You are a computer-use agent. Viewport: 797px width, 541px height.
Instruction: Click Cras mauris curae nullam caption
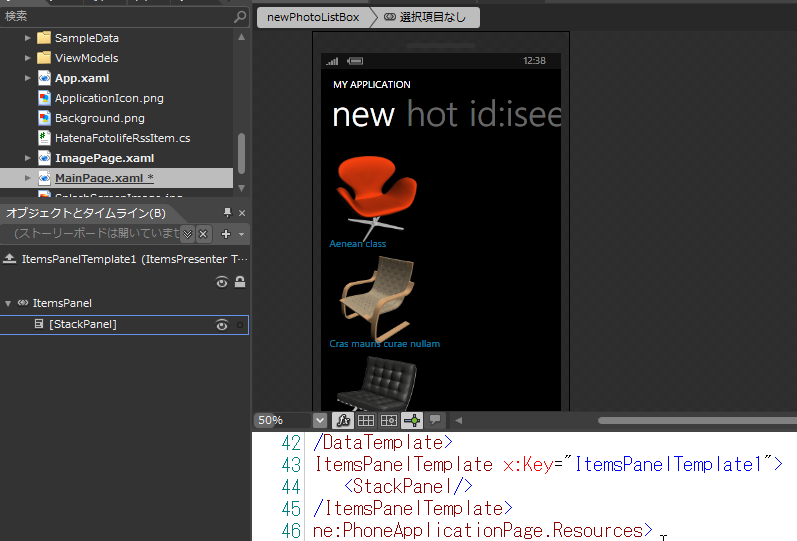[x=384, y=344]
